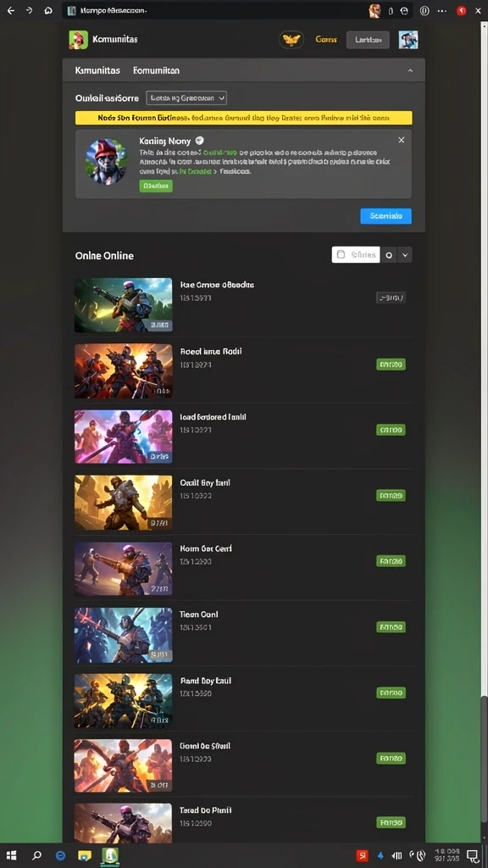Open the Edge browser taskbar icon
This screenshot has height=868, width=488.
pos(60,855)
